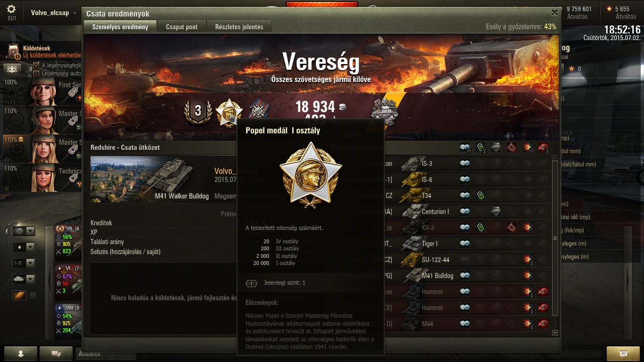Click the platoon icon above the crew list
The image size is (644, 362).
(12, 69)
